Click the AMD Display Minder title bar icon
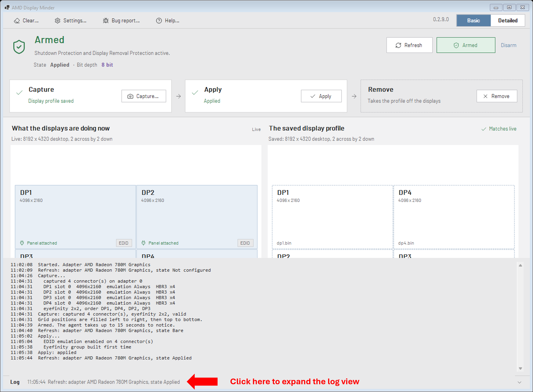The width and height of the screenshot is (533, 392). tap(7, 8)
